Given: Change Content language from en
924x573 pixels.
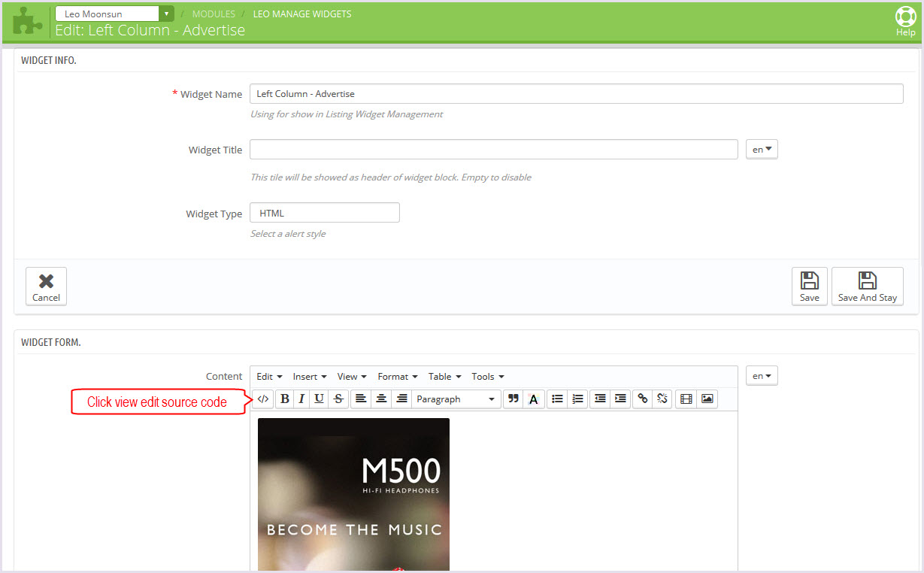Looking at the screenshot, I should point(762,376).
